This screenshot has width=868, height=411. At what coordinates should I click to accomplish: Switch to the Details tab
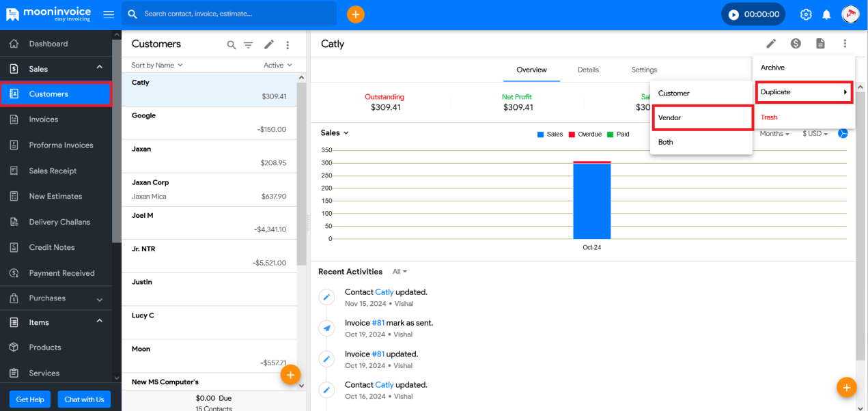[x=588, y=70]
